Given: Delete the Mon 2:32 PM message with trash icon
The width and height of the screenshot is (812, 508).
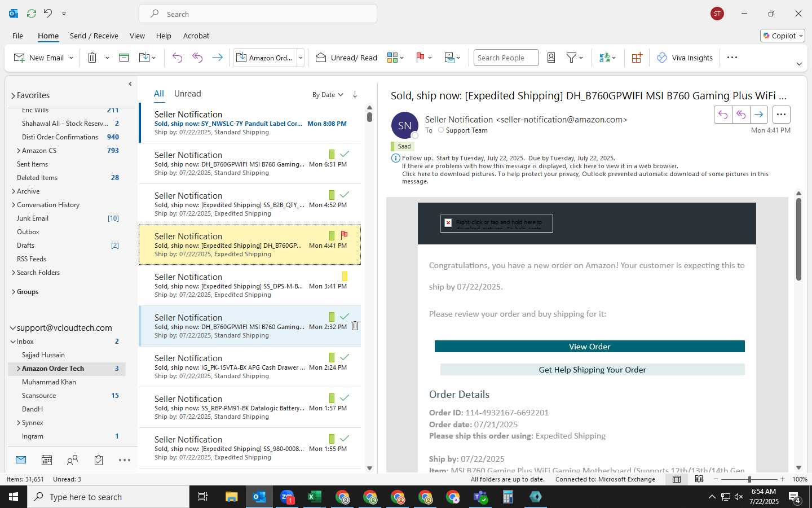Looking at the screenshot, I should (x=355, y=326).
